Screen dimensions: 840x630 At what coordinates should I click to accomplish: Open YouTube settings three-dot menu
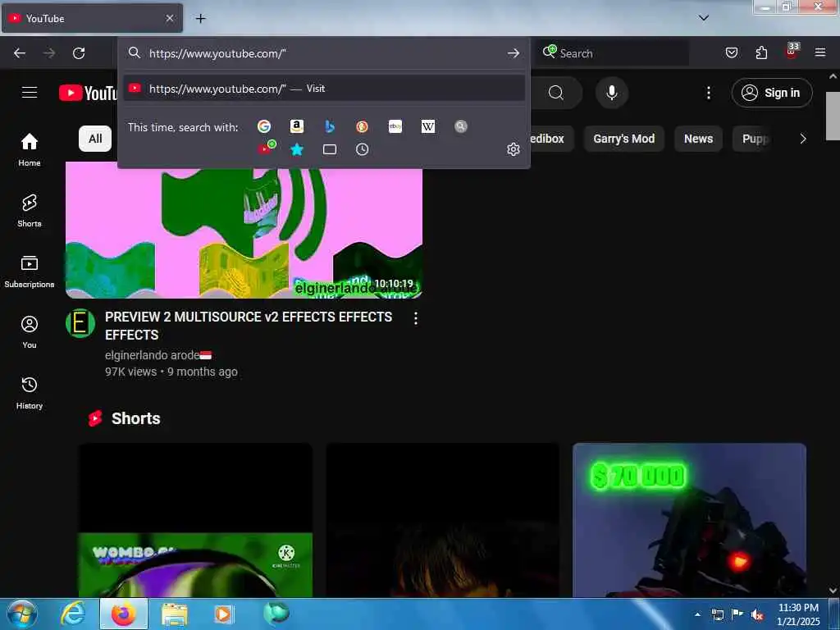(708, 93)
